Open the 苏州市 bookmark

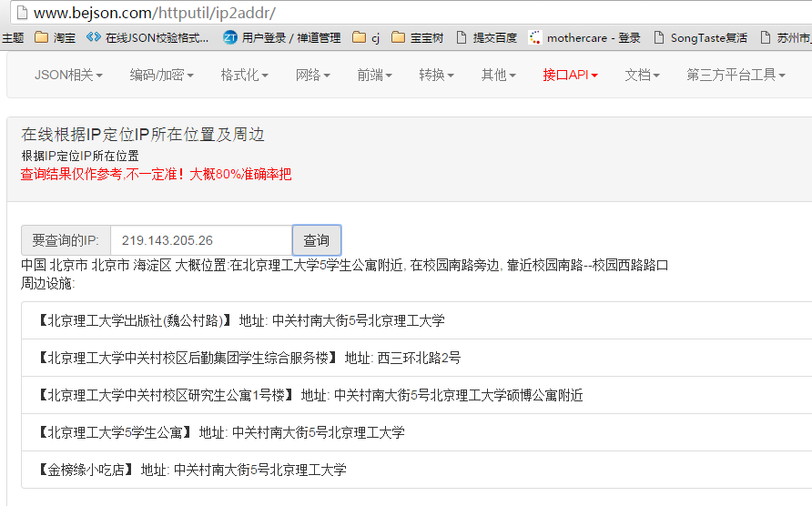tap(786, 38)
